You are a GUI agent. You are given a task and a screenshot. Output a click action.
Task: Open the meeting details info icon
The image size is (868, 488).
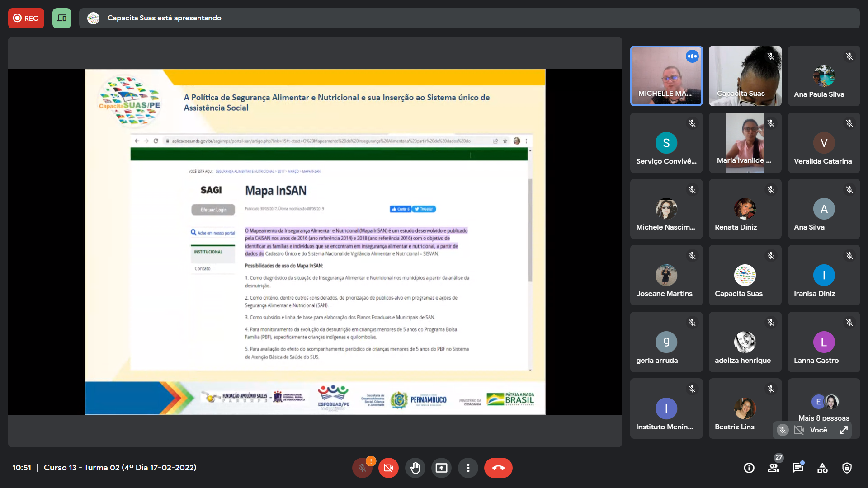[x=749, y=468]
